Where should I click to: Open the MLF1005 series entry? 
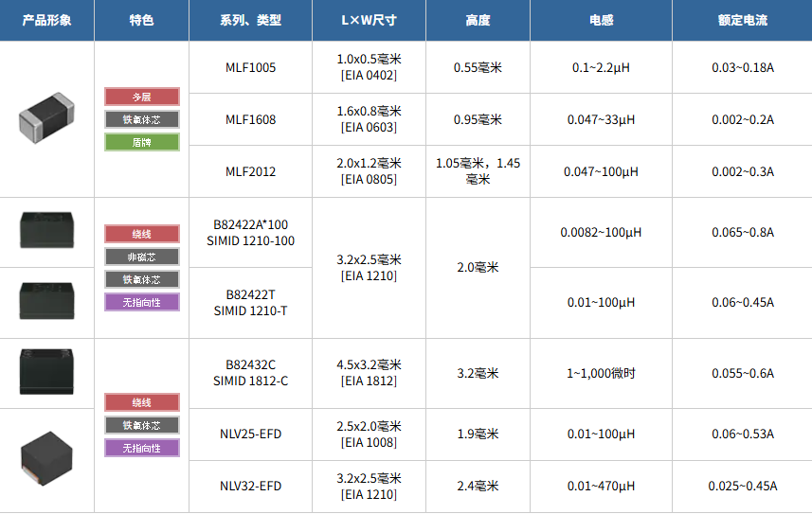coord(251,67)
